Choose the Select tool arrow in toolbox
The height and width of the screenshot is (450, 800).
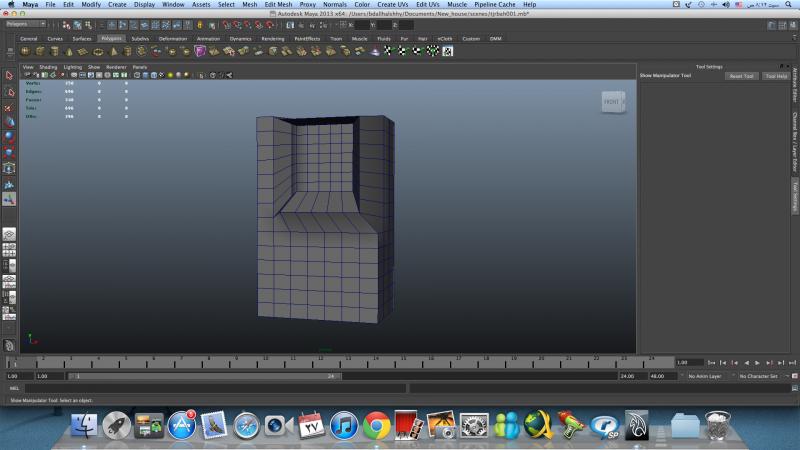click(9, 75)
